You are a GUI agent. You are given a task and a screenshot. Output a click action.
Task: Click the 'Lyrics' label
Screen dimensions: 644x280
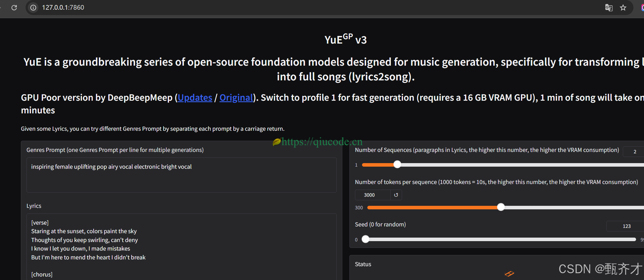click(x=34, y=206)
